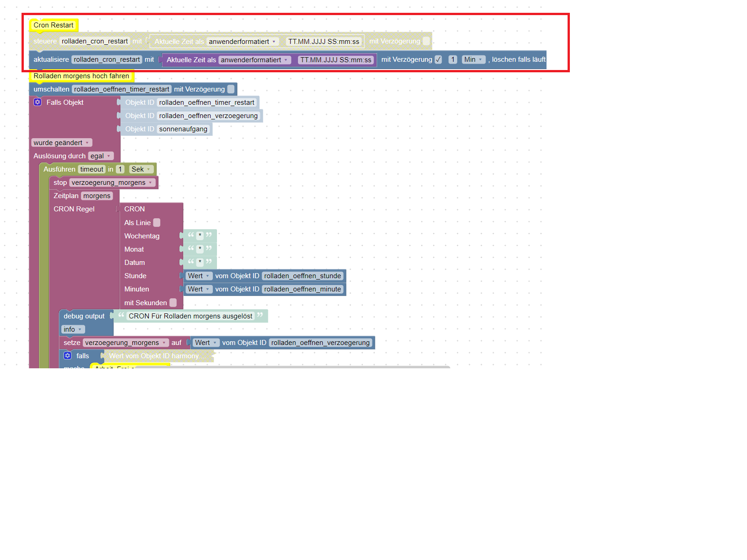
Task: Click the 'rolladen_oeffnen_timer_restart' field in the umschalten block
Action: point(121,89)
